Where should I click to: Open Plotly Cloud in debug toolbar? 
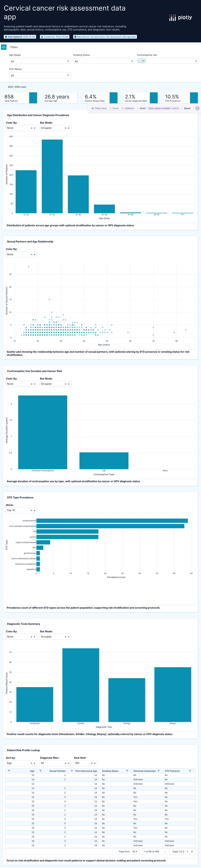coord(99,108)
